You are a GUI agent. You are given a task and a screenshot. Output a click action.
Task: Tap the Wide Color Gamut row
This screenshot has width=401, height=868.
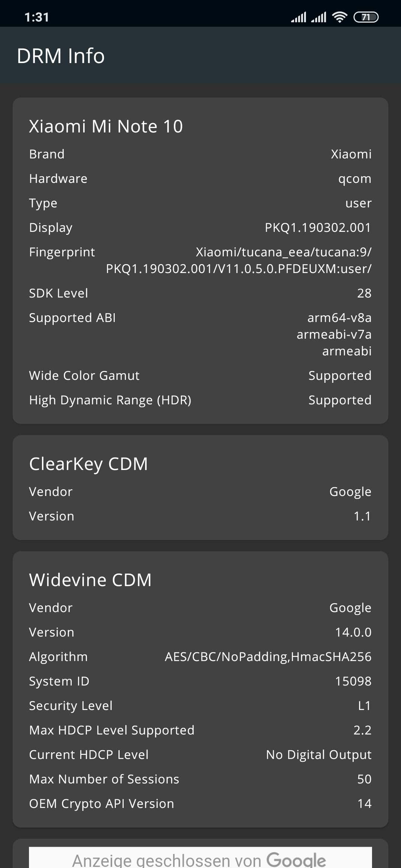click(200, 375)
